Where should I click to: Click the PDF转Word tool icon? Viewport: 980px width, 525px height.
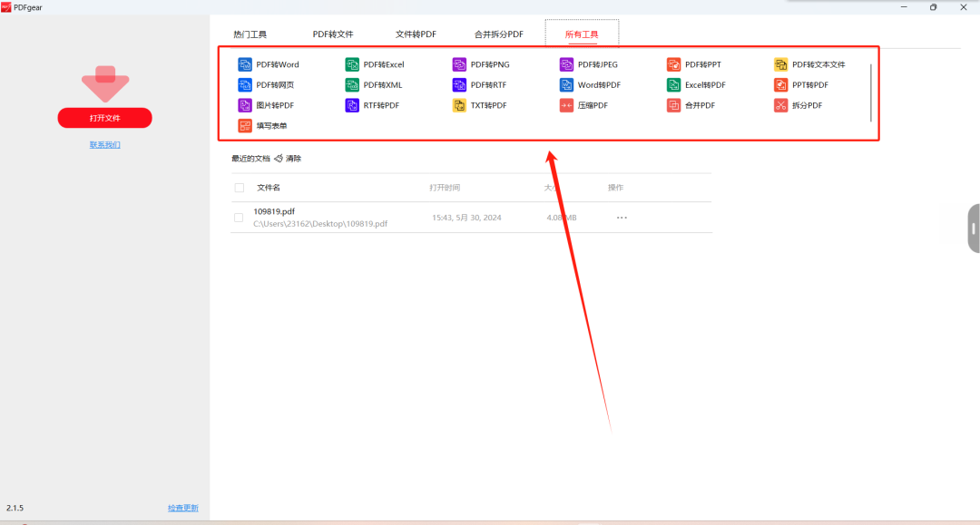pos(245,64)
